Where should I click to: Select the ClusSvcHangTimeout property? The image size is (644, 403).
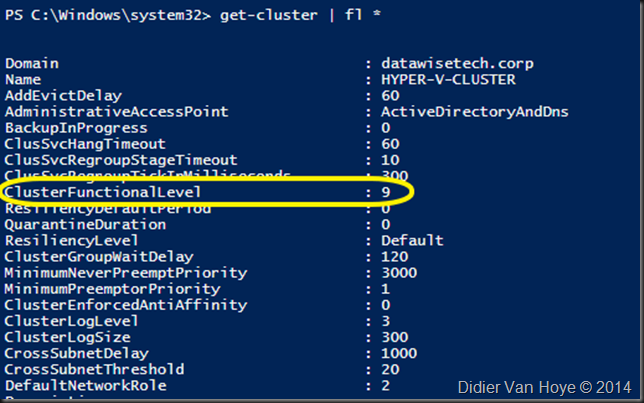point(85,144)
